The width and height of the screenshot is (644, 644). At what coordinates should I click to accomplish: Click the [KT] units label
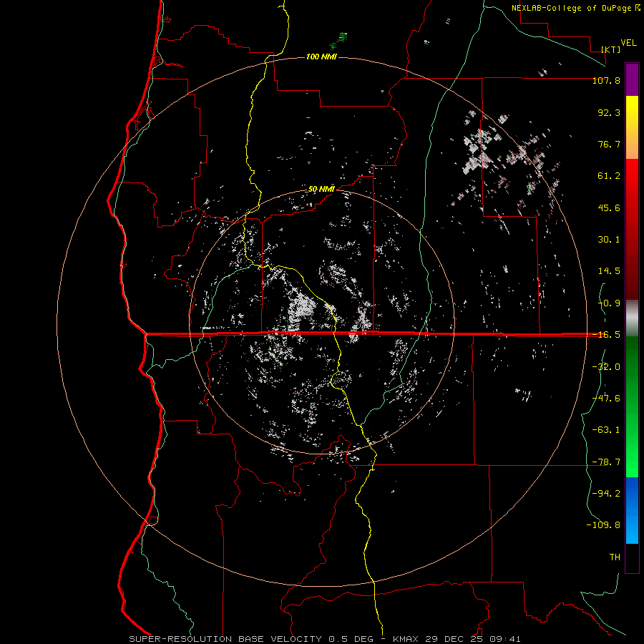coord(611,49)
